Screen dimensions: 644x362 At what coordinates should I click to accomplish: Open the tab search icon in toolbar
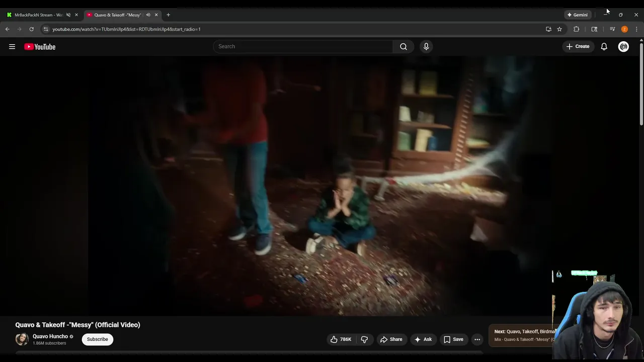click(594, 29)
